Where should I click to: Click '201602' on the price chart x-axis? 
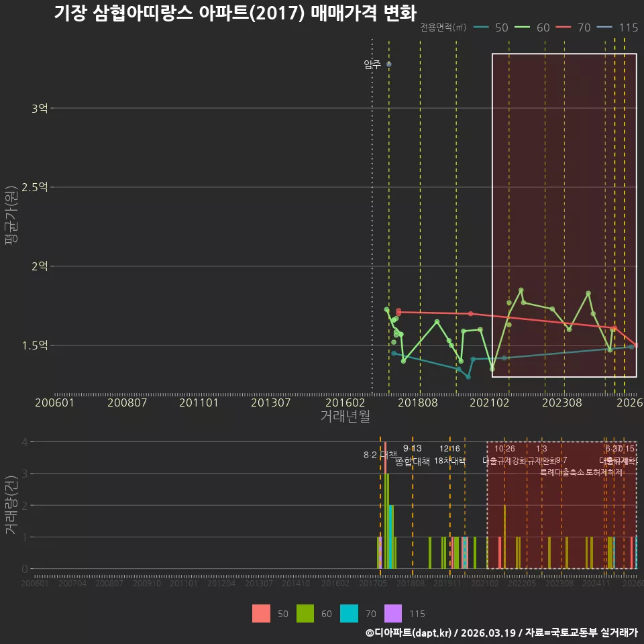point(345,402)
